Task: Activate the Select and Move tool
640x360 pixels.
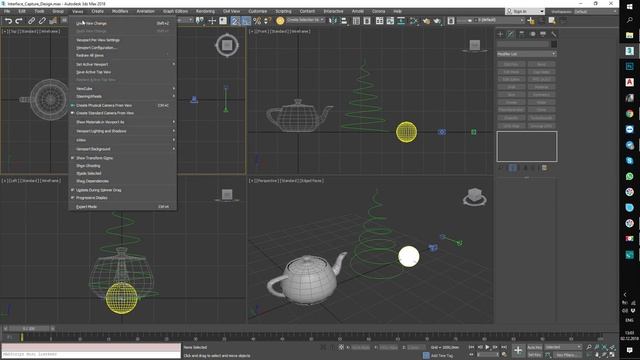Action: [x=212, y=20]
